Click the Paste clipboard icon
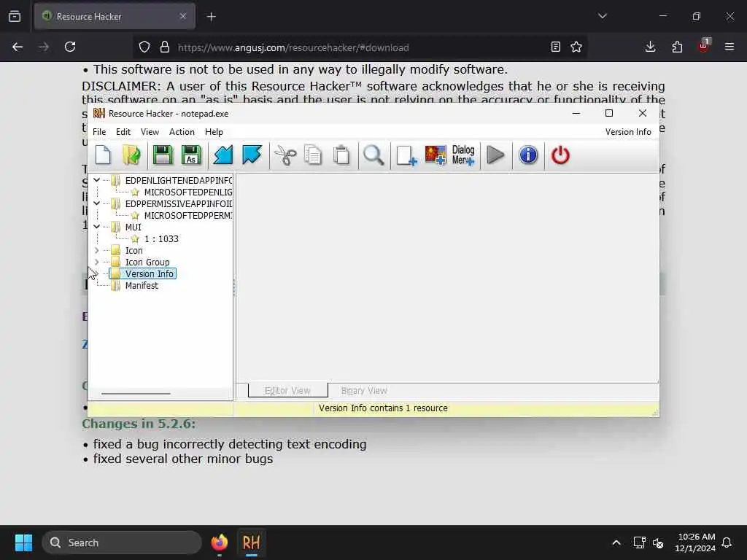This screenshot has width=747, height=560. tap(341, 155)
